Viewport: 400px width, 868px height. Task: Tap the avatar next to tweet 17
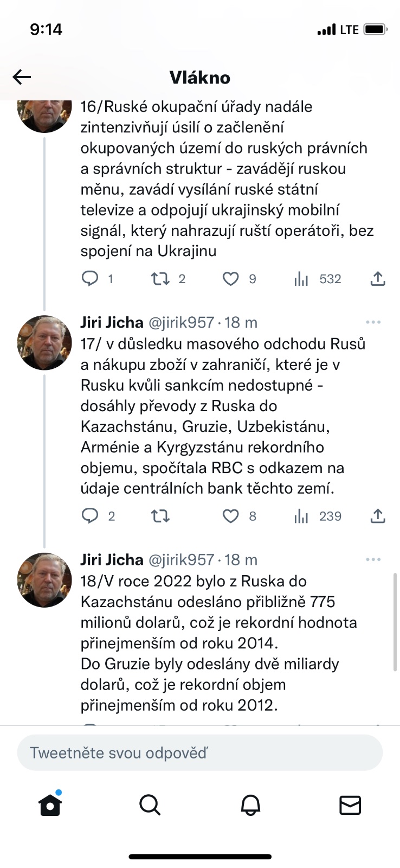point(44,343)
